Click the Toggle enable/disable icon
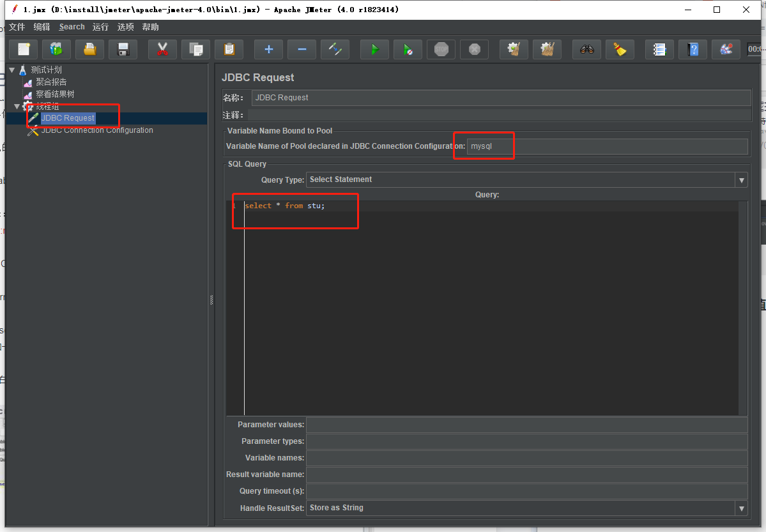Viewport: 766px width, 532px height. point(335,49)
